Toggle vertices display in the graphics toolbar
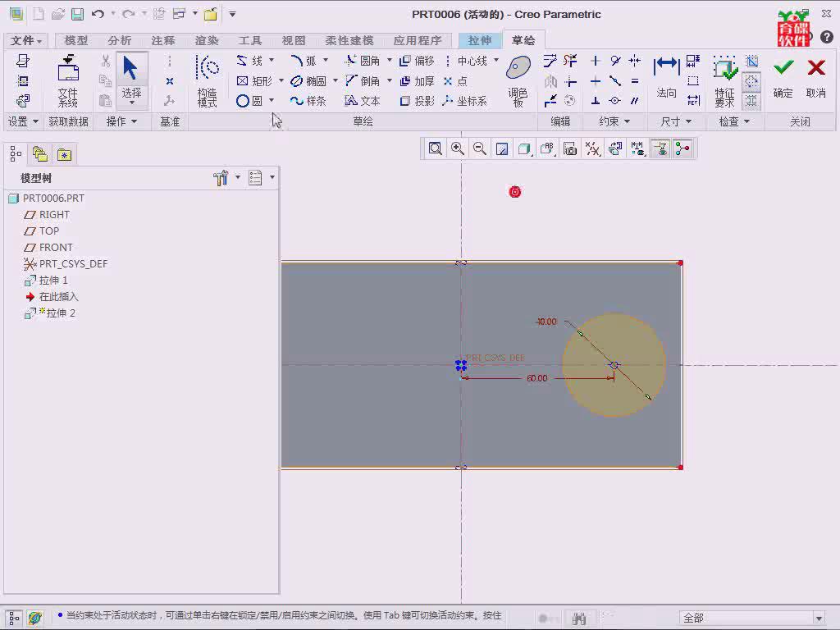Screen dimensions: 840x630 point(682,148)
